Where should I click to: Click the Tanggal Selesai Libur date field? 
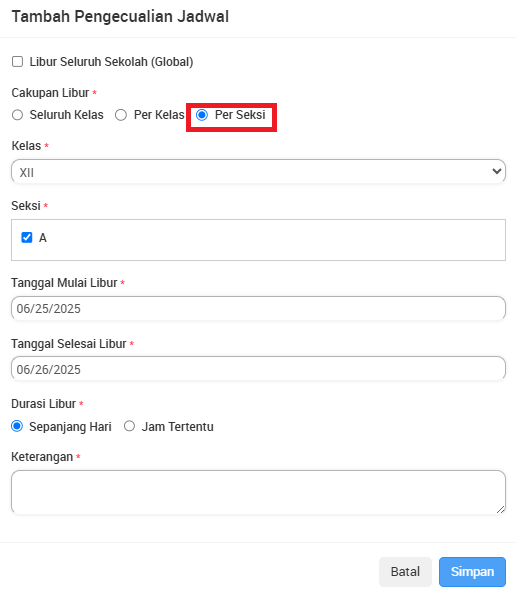[x=258, y=369]
